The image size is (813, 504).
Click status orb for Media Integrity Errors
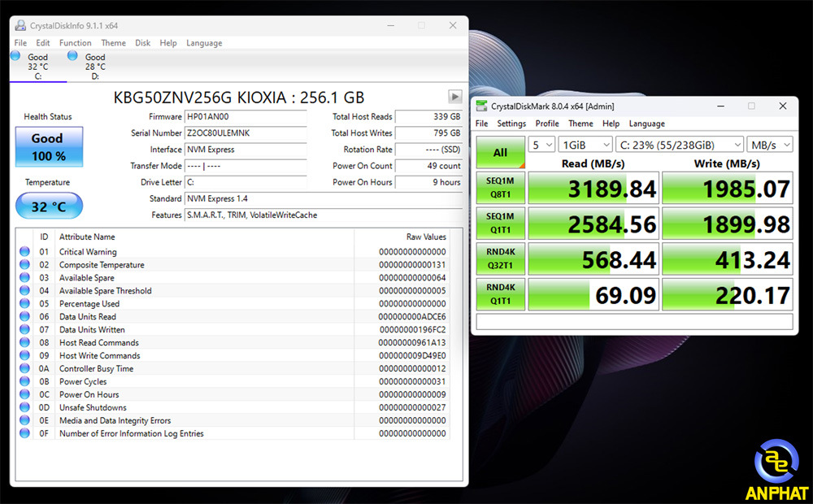click(x=24, y=420)
